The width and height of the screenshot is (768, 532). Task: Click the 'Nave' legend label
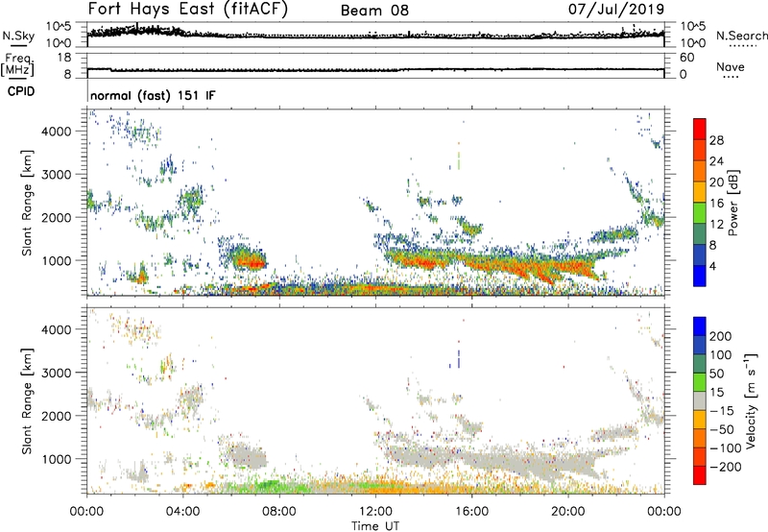point(731,67)
